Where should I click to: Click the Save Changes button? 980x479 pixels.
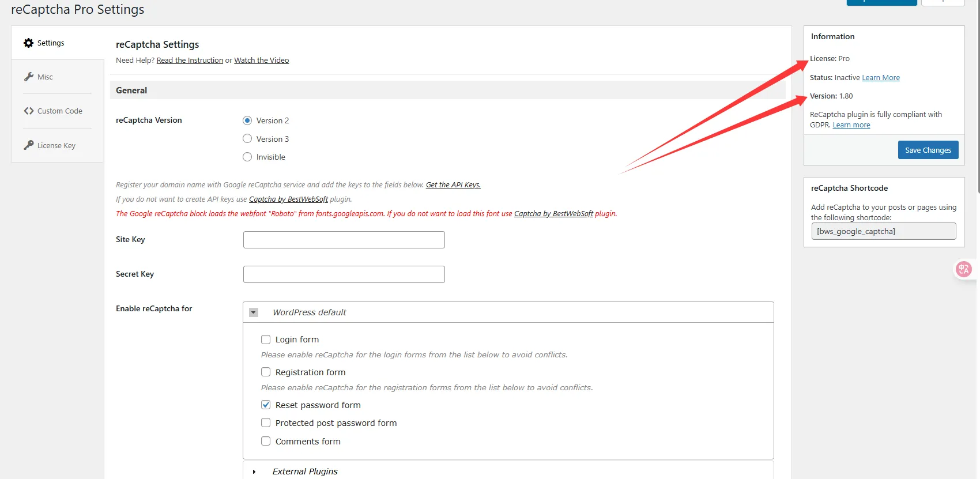point(928,150)
